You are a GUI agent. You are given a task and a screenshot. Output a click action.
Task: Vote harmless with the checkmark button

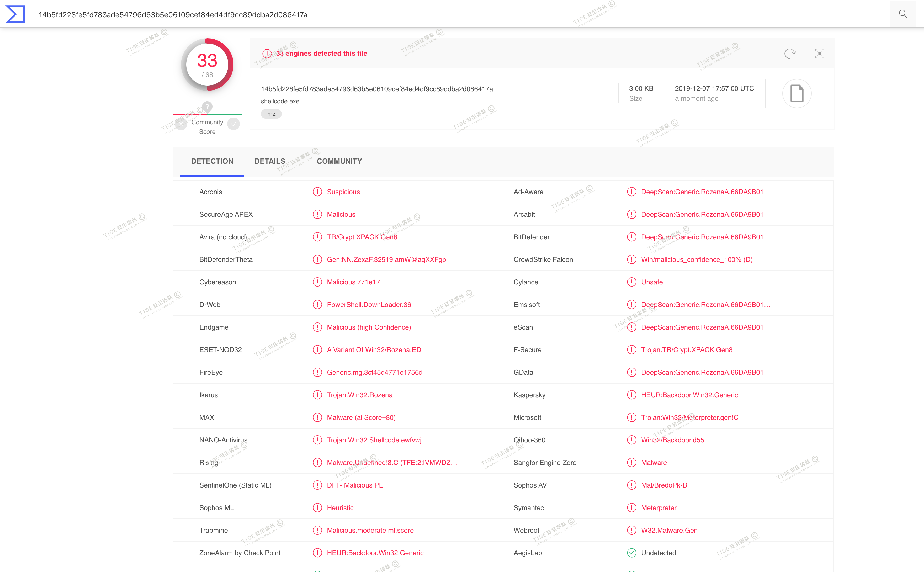233,124
